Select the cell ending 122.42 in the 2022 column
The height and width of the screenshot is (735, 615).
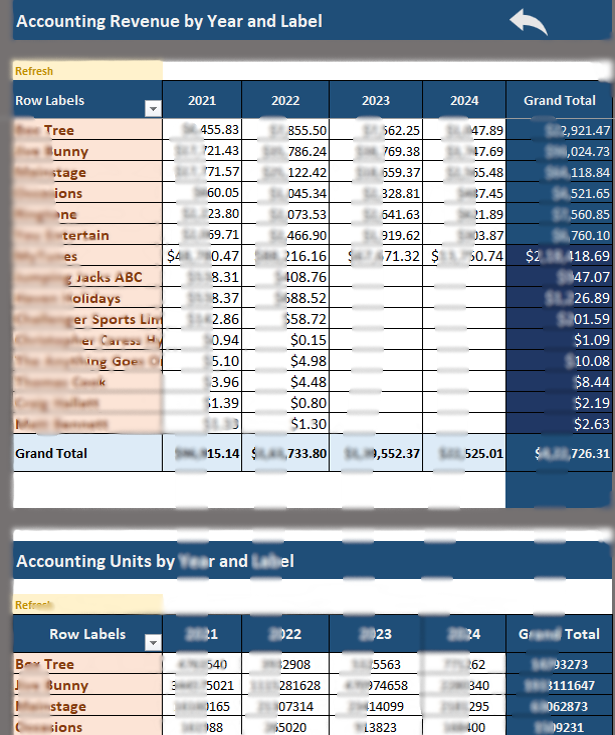[x=285, y=172]
